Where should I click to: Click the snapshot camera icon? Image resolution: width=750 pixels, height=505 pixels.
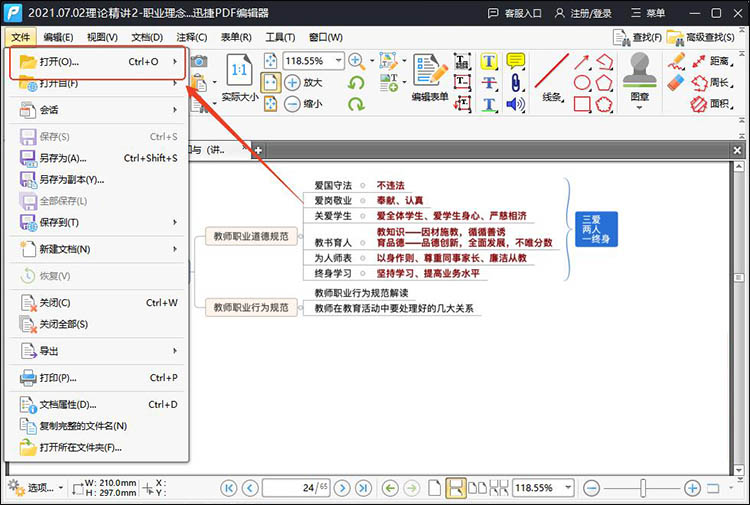199,61
